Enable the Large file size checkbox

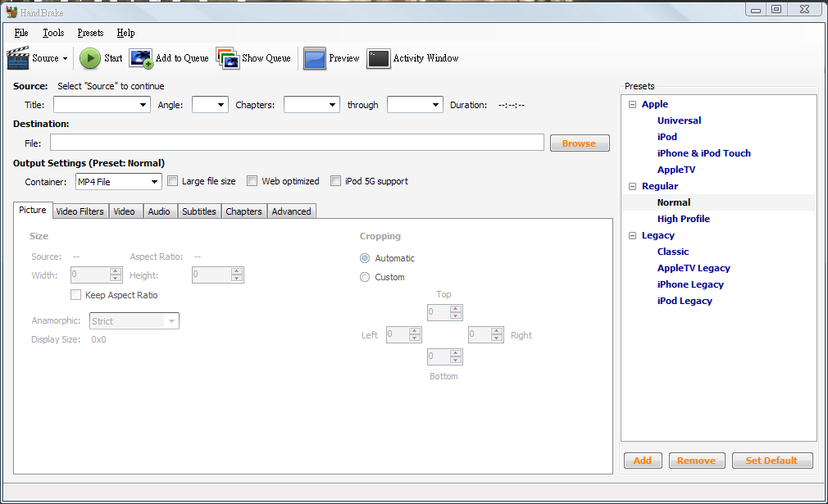click(x=173, y=181)
